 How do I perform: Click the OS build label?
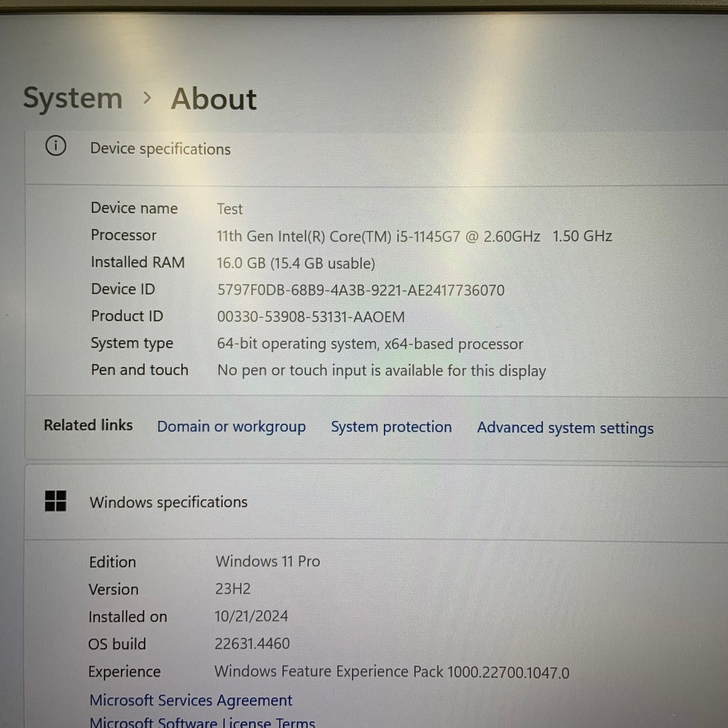point(117,644)
